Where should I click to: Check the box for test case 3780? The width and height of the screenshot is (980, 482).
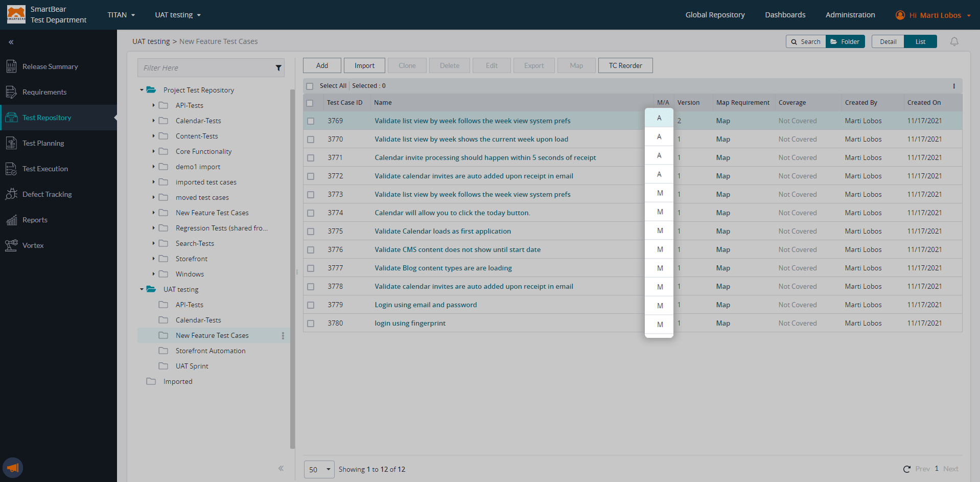(x=311, y=324)
